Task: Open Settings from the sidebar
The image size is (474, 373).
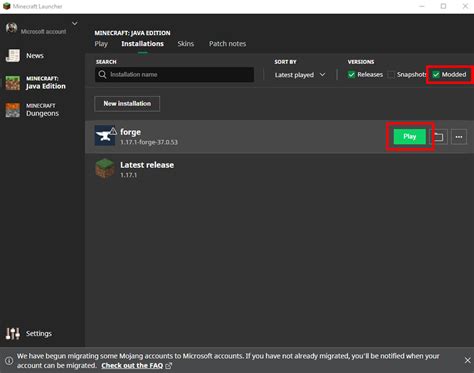Action: coord(29,333)
